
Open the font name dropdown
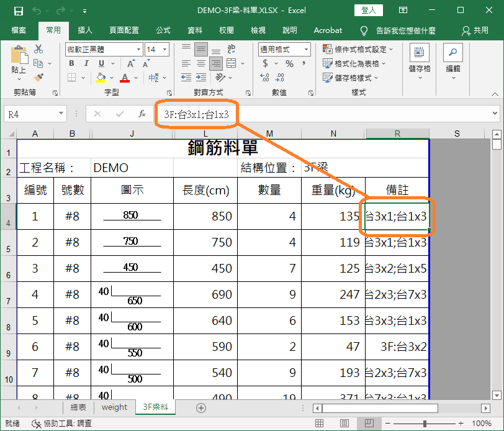[138, 50]
